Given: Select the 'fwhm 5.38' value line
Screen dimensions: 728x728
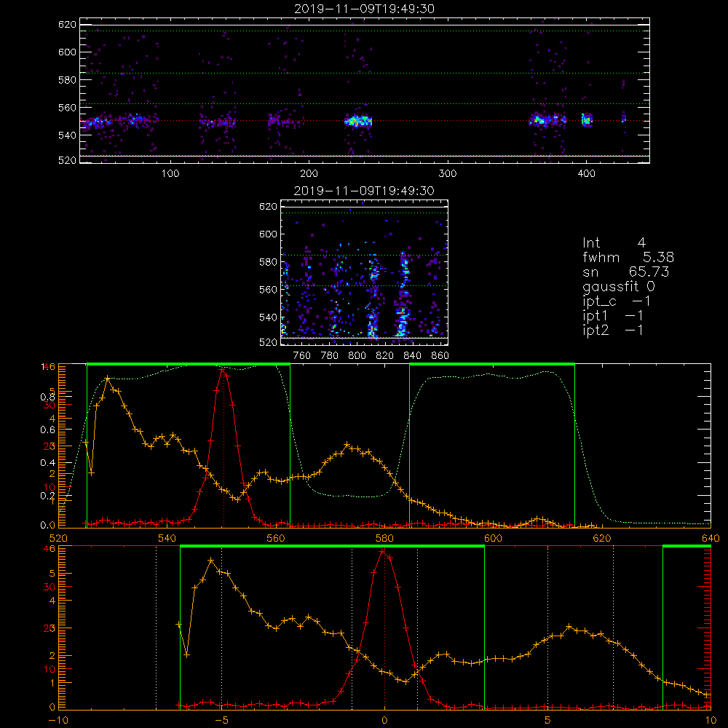Looking at the screenshot, I should 628,257.
